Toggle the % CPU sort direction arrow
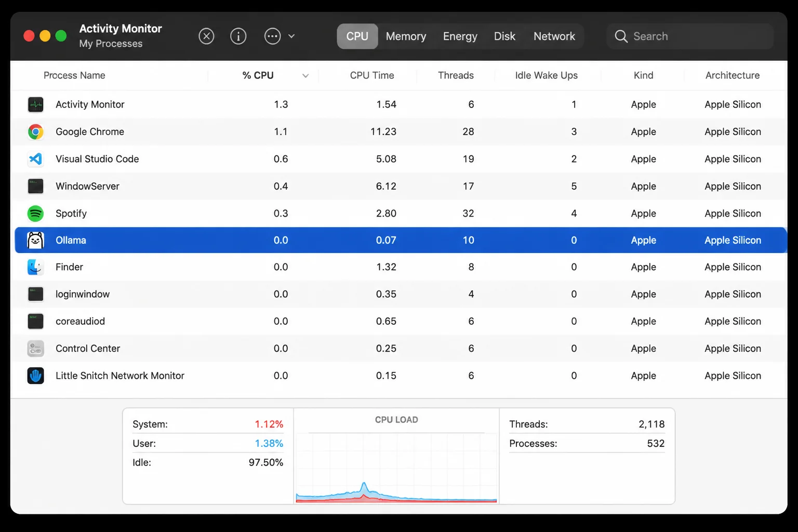This screenshot has width=798, height=532. click(x=305, y=76)
